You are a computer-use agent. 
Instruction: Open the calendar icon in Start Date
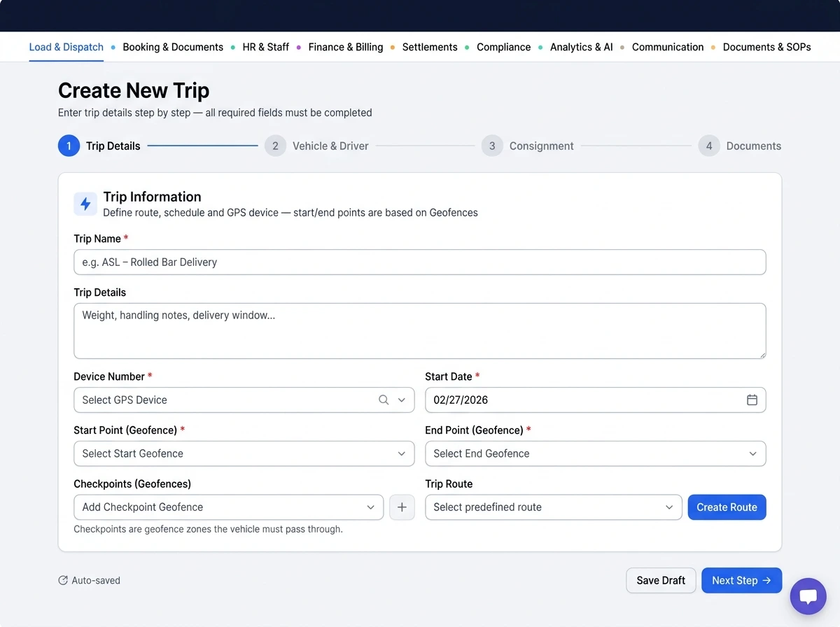752,400
